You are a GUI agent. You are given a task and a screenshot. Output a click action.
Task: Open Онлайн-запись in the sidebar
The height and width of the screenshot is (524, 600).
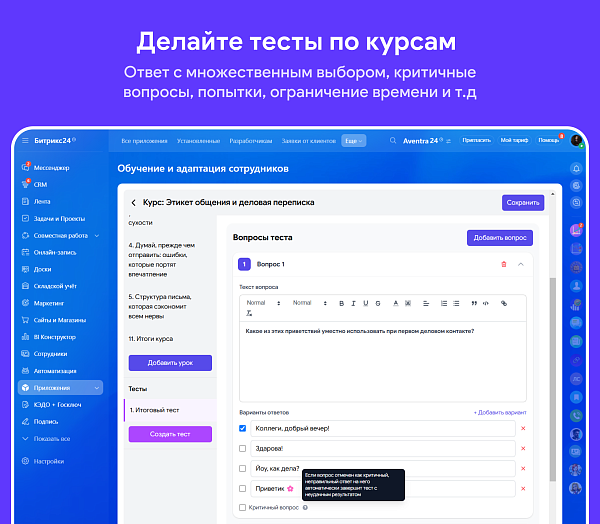55,252
